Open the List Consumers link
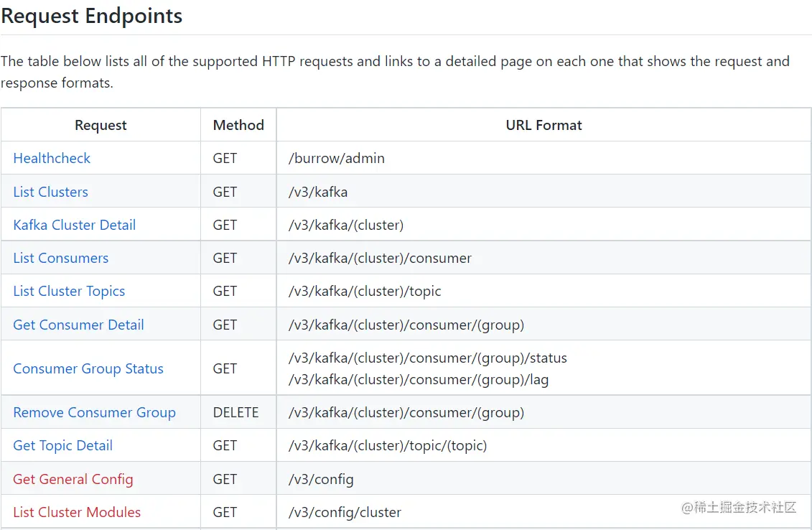The image size is (812, 530). [60, 258]
